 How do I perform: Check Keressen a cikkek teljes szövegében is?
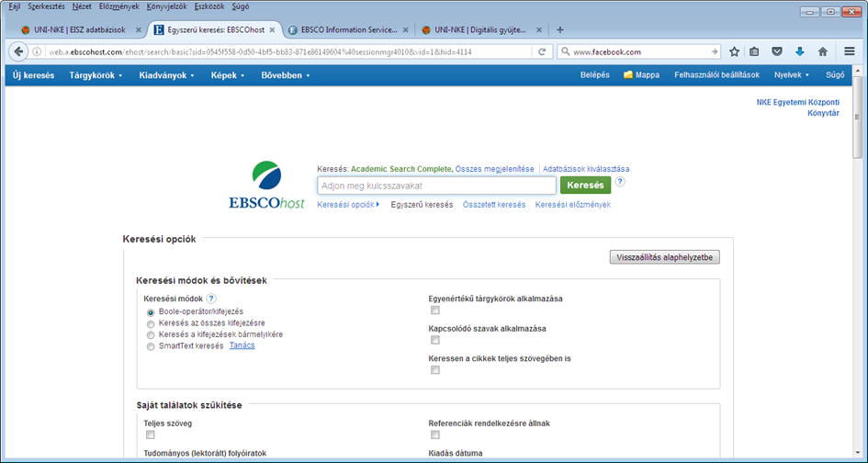(x=435, y=370)
